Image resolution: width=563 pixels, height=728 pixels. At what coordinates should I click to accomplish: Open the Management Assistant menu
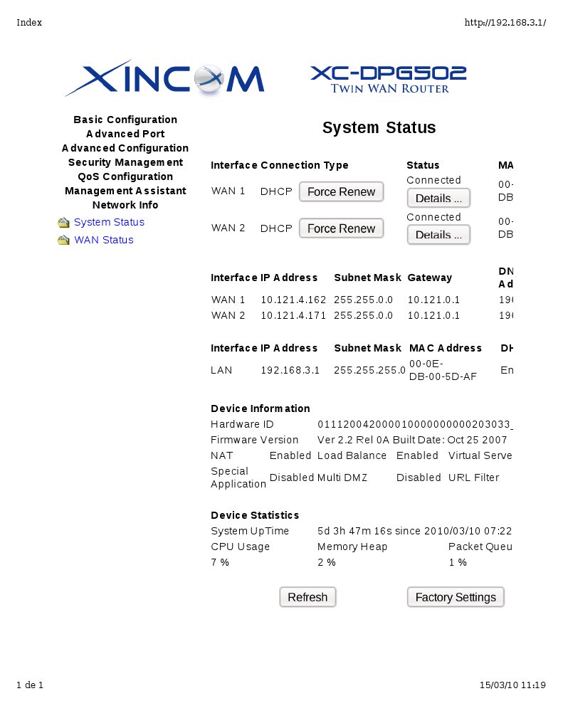[125, 191]
